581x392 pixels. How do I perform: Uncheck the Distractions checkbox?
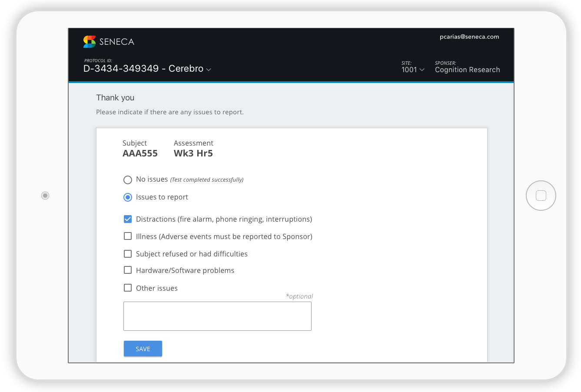128,219
